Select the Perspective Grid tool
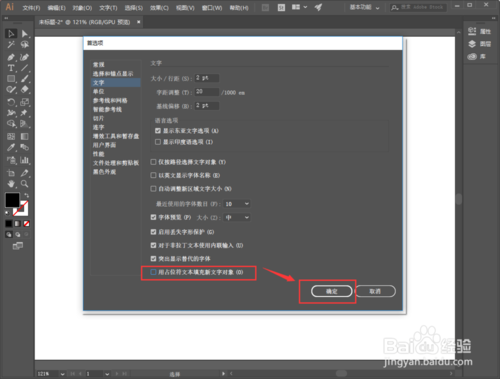Image resolution: width=500 pixels, height=379 pixels. [24, 124]
